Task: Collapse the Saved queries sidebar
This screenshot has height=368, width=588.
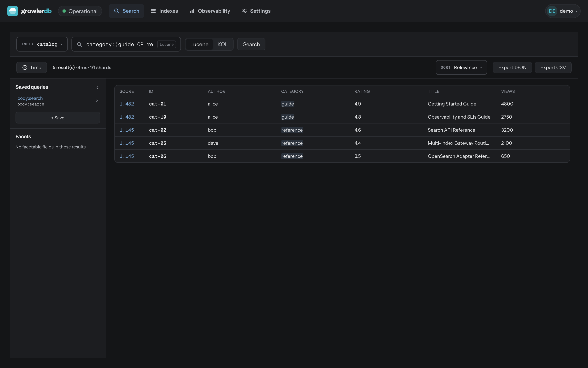Action: click(97, 88)
